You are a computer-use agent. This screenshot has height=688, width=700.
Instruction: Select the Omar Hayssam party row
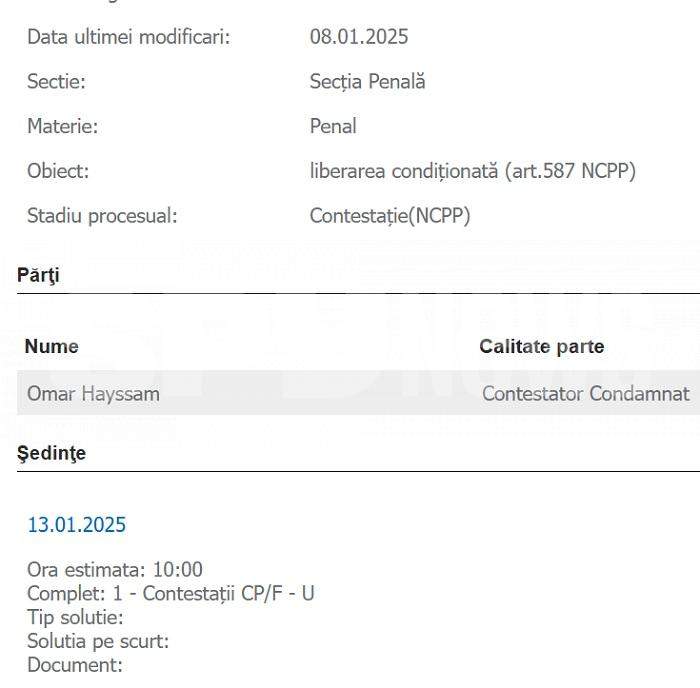358,393
